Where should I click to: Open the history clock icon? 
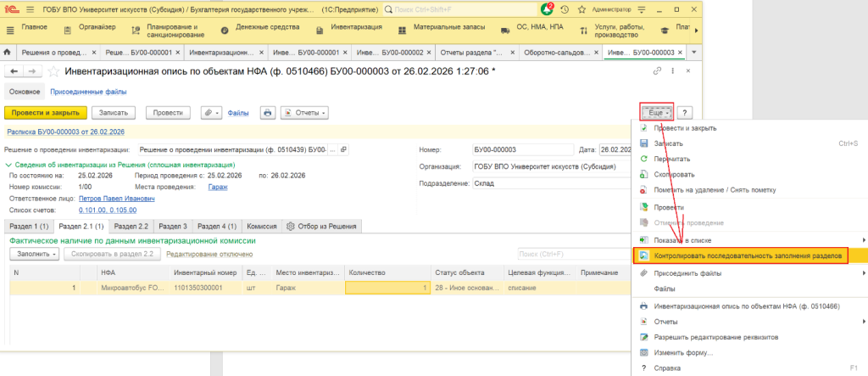pos(566,8)
